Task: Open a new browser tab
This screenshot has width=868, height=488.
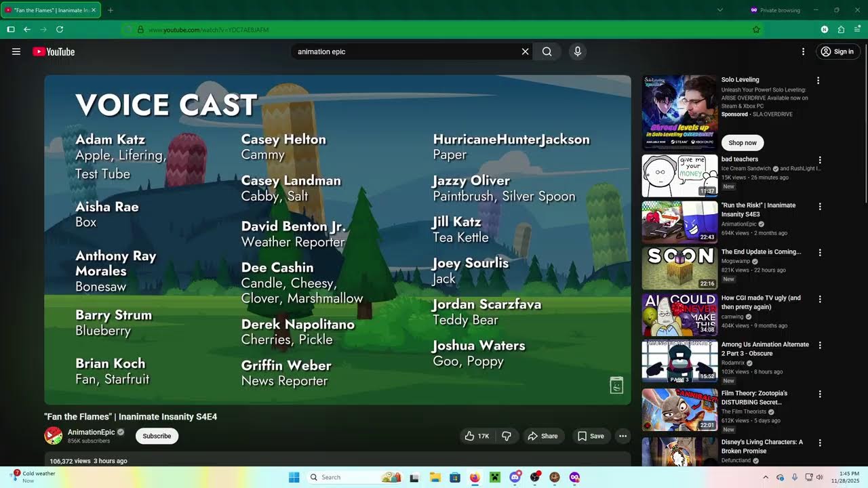Action: tap(111, 10)
